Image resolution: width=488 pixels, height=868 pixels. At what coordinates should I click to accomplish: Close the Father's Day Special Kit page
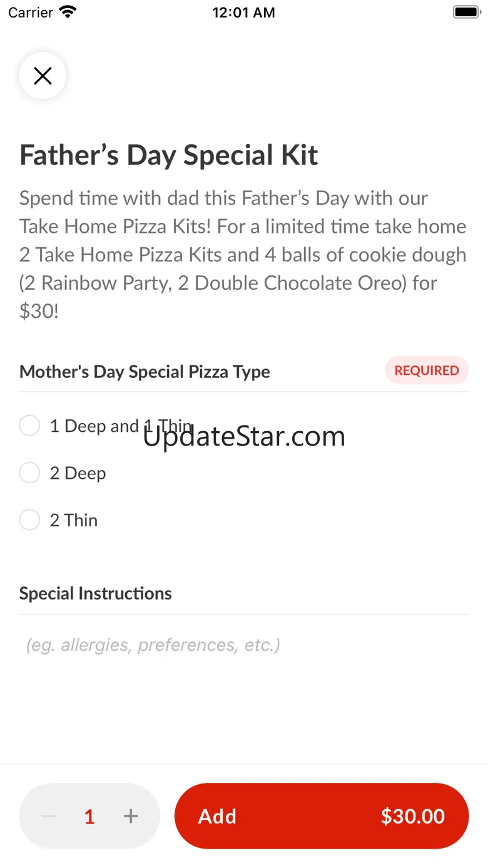click(x=43, y=76)
